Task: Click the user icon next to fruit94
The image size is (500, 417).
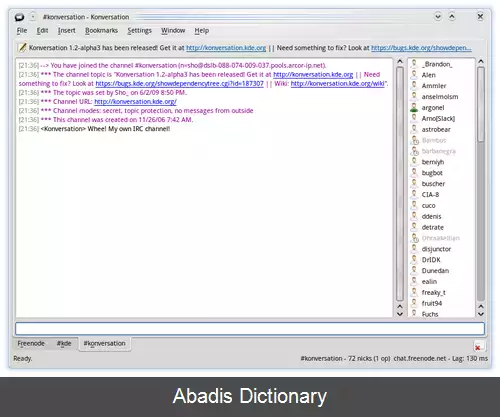Action: click(414, 303)
